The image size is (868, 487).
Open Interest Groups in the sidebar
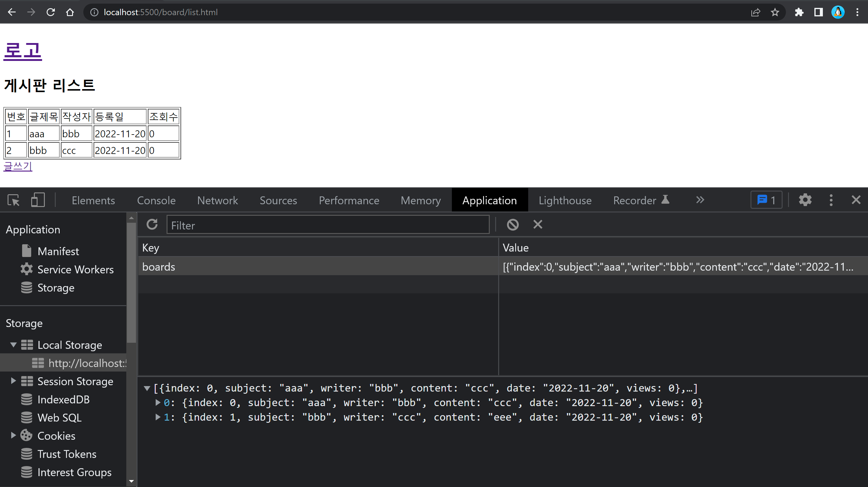pyautogui.click(x=74, y=472)
